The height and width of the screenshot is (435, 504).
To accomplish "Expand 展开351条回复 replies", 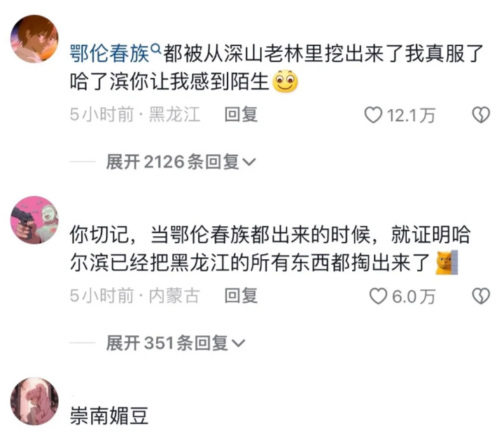I will pos(176,343).
